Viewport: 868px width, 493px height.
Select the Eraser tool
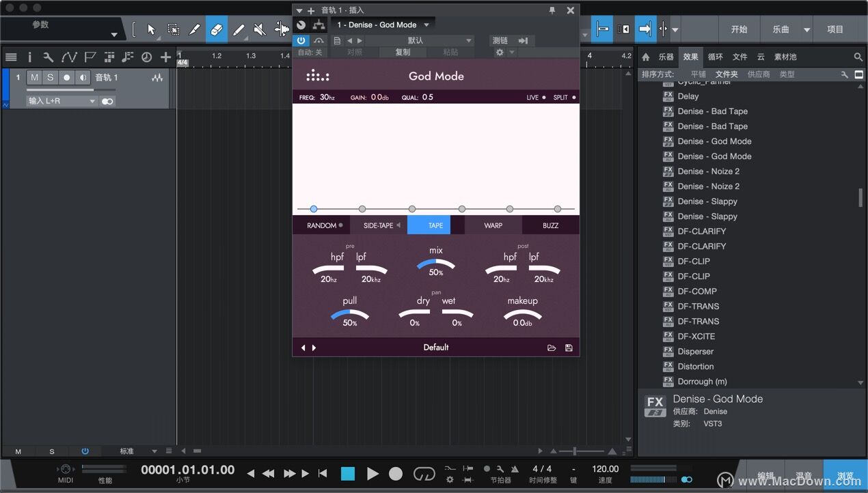coord(217,29)
